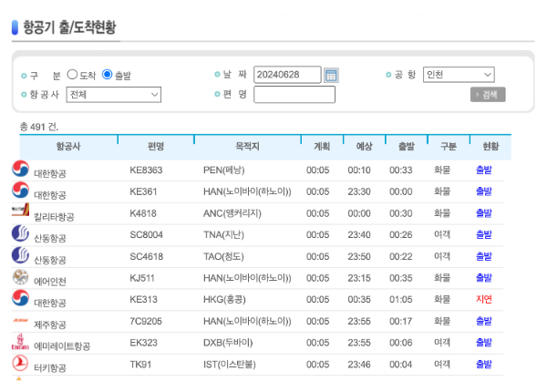Screen dimensions: 547x392
Task: Click flight number KE361
Action: coord(143,191)
